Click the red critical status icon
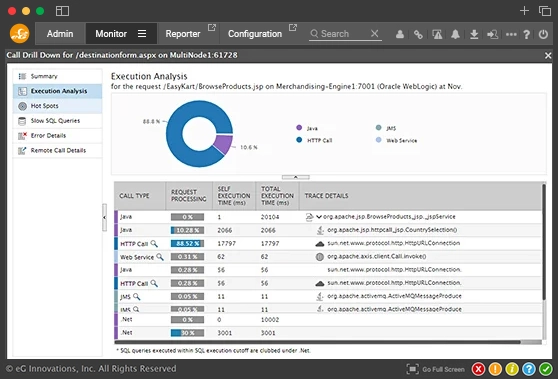This screenshot has width=558, height=379. [x=478, y=369]
